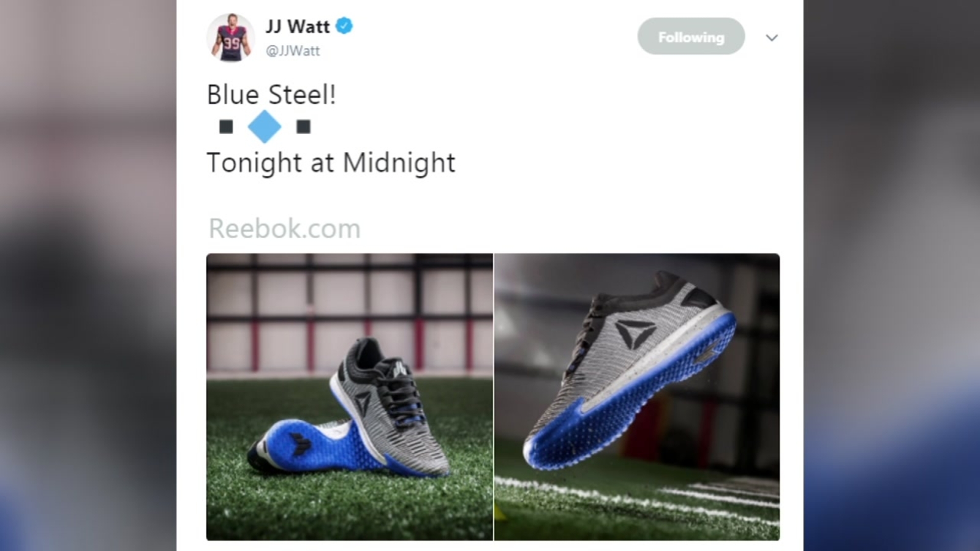Open the right photo of floating shoe
The width and height of the screenshot is (980, 551).
(x=637, y=397)
